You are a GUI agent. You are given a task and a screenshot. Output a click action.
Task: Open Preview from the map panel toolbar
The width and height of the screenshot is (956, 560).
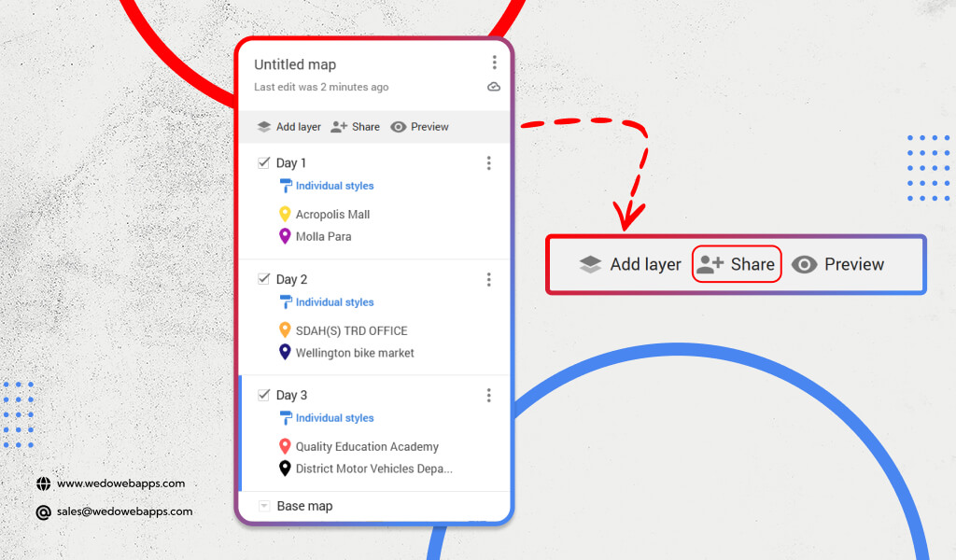[x=419, y=127]
